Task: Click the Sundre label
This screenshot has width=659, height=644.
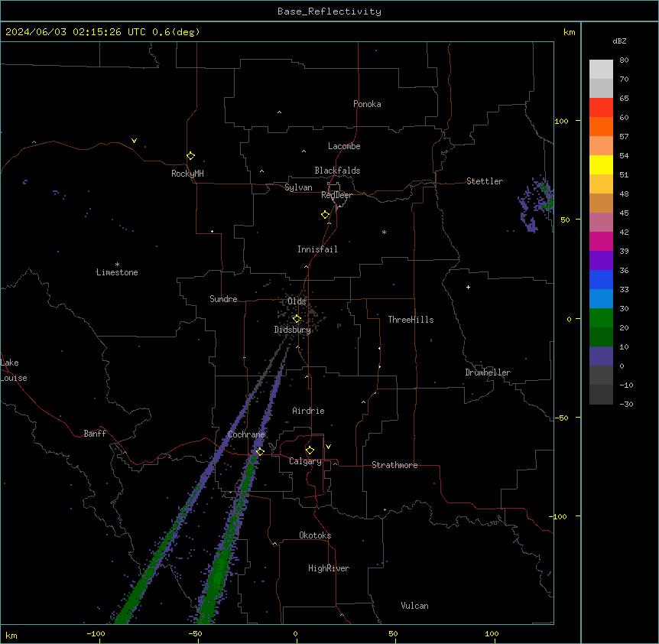Action: (x=223, y=299)
